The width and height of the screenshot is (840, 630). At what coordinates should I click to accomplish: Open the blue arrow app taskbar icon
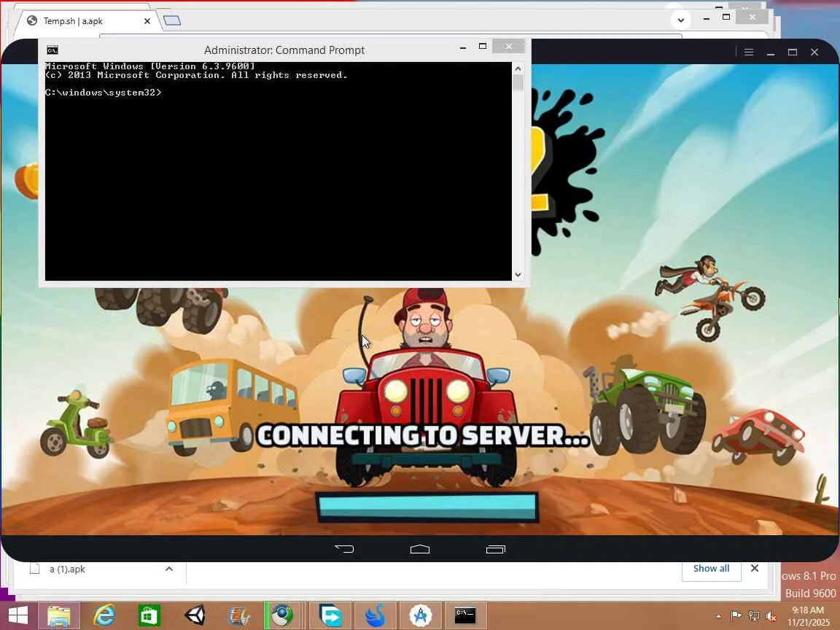[330, 615]
